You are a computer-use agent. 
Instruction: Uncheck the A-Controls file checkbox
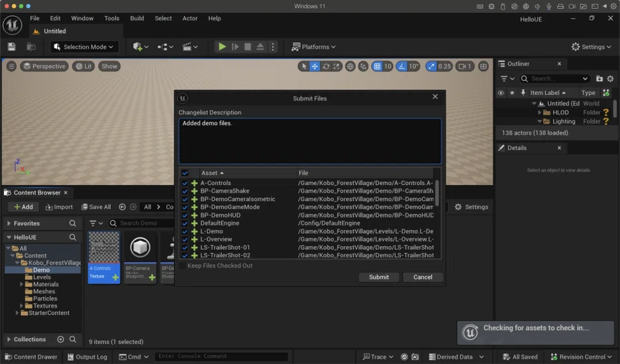[185, 183]
